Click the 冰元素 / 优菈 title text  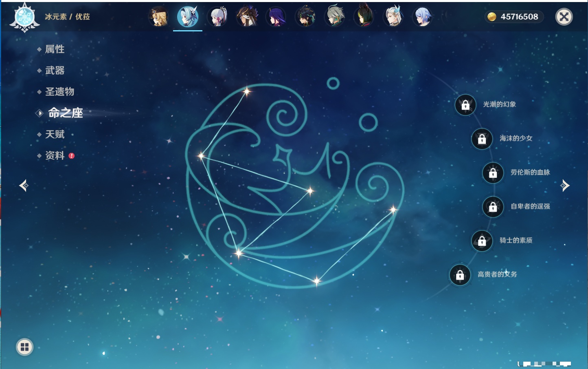pos(68,17)
